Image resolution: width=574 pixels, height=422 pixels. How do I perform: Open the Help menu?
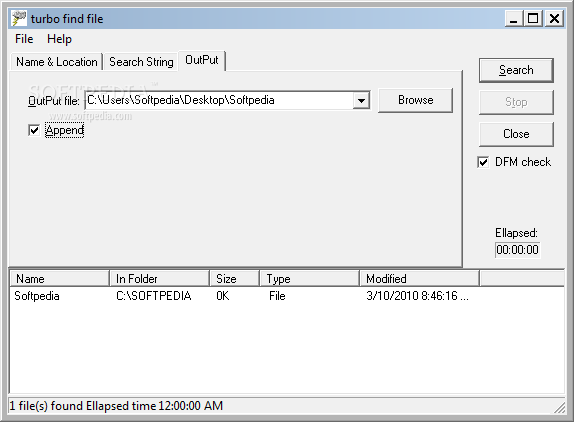coord(59,39)
